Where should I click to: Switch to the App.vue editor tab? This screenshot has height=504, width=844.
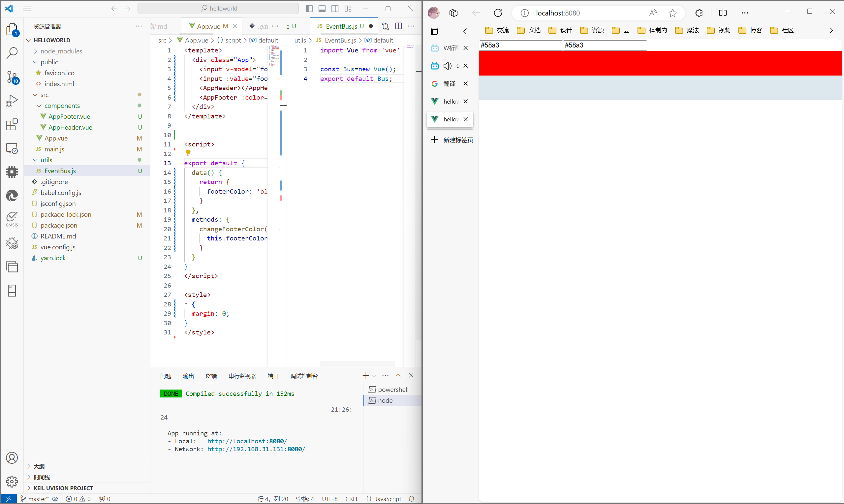coord(212,26)
